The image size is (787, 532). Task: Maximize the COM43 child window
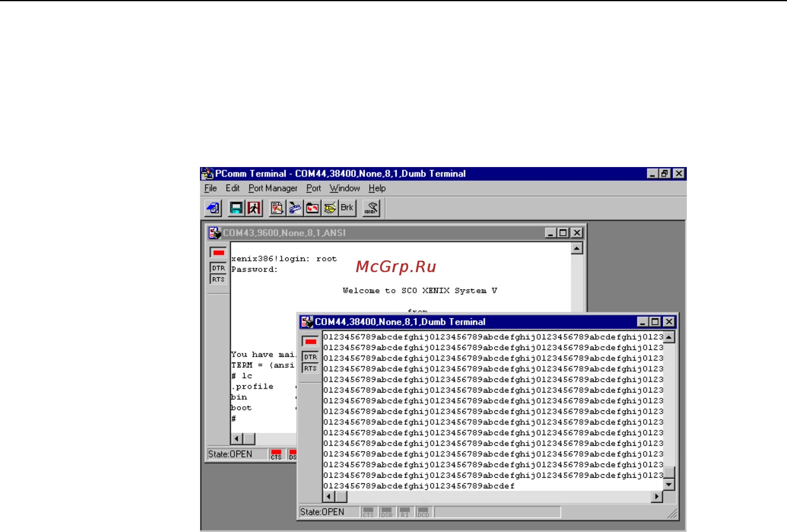[563, 233]
